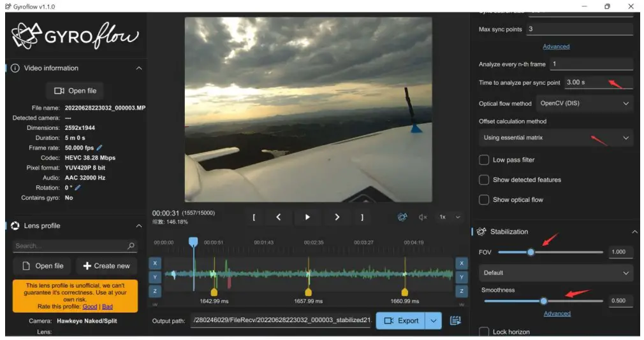Click the Max sync points field

tap(580, 29)
